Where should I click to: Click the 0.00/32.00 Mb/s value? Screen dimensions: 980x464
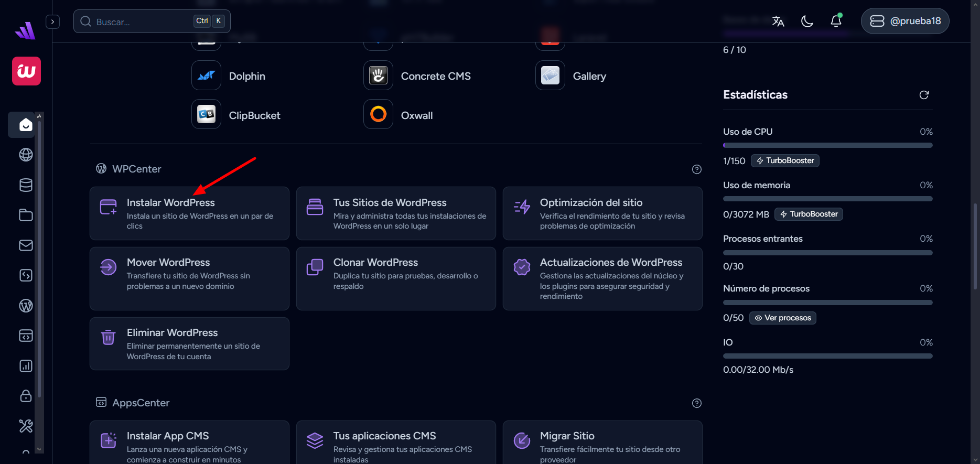tap(758, 370)
